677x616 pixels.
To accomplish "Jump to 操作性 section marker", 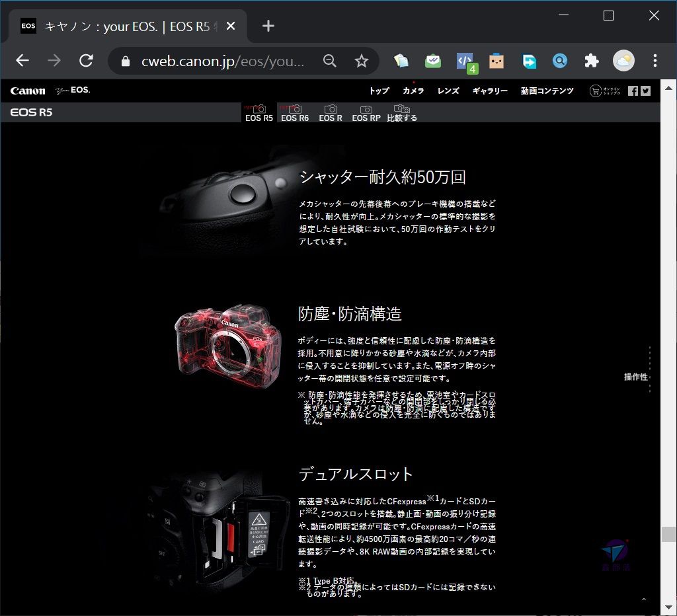I will tap(636, 377).
